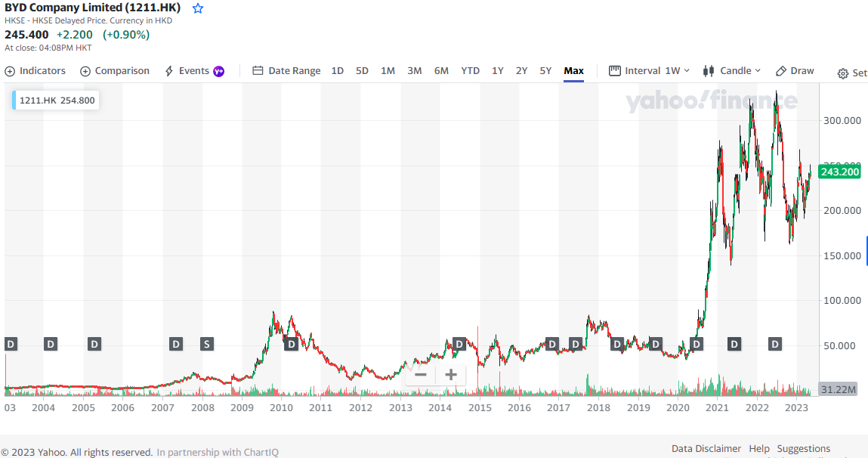Add BYD to watchlist with star icon
868x458 pixels.
(198, 8)
